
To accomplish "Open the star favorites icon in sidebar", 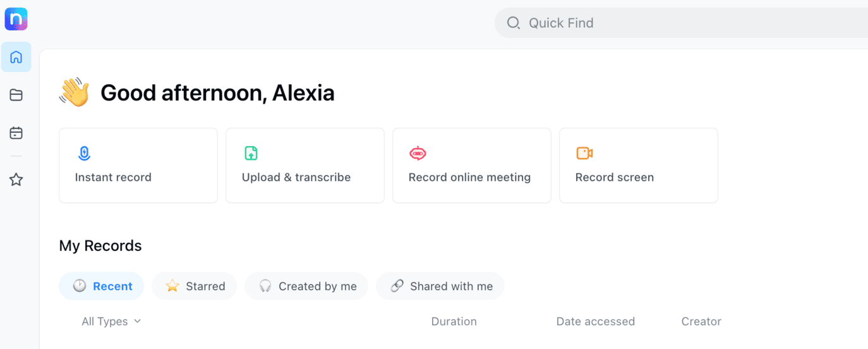I will point(16,180).
